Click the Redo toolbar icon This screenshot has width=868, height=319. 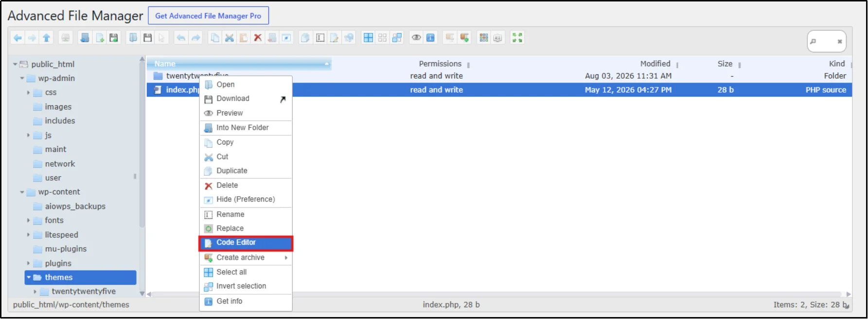[195, 38]
